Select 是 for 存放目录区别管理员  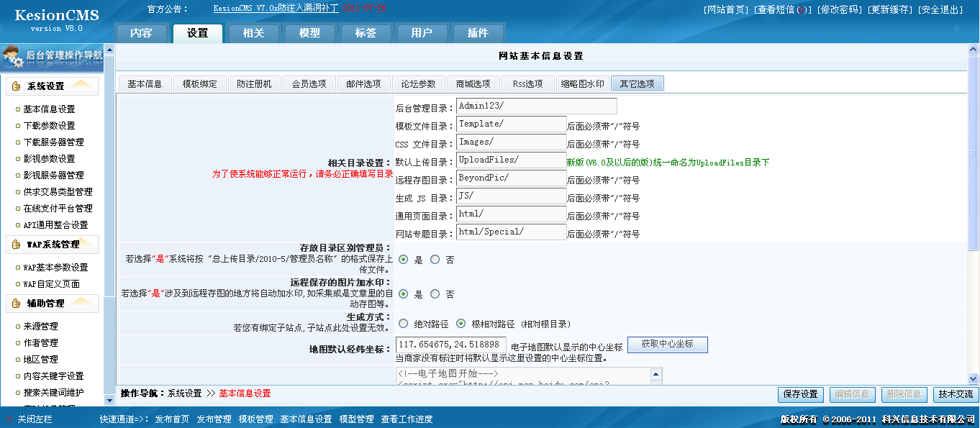(401, 260)
